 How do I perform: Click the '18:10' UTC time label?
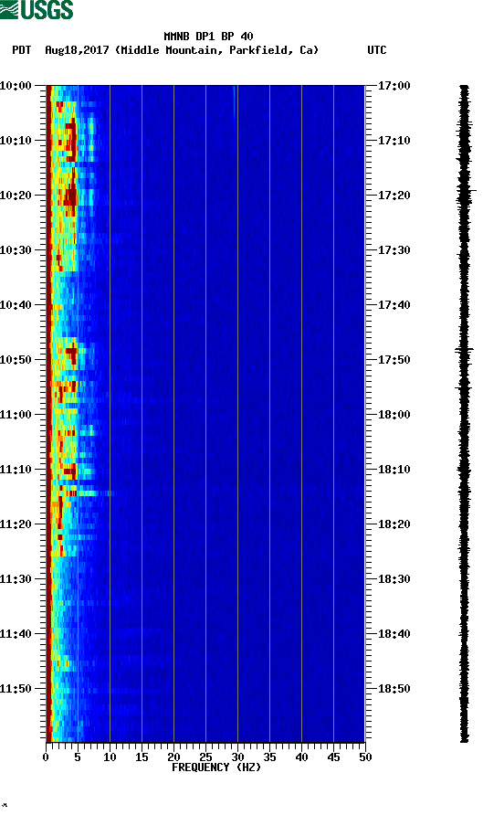(394, 470)
